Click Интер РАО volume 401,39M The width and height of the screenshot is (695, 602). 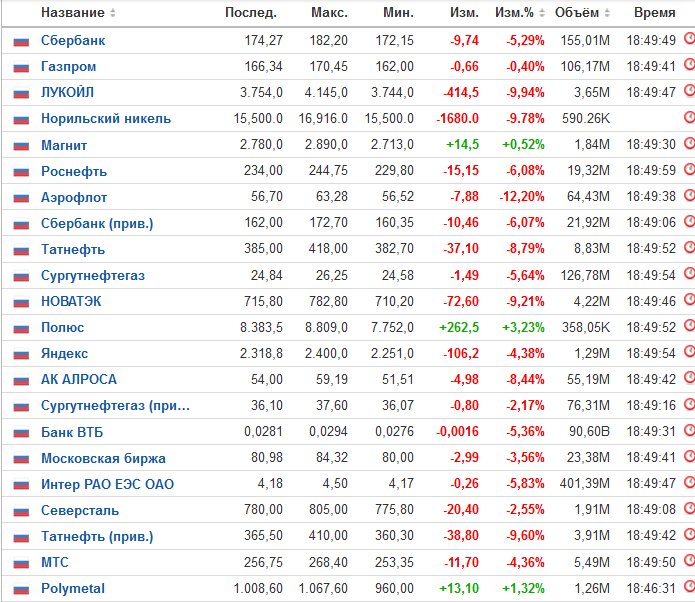click(x=585, y=484)
